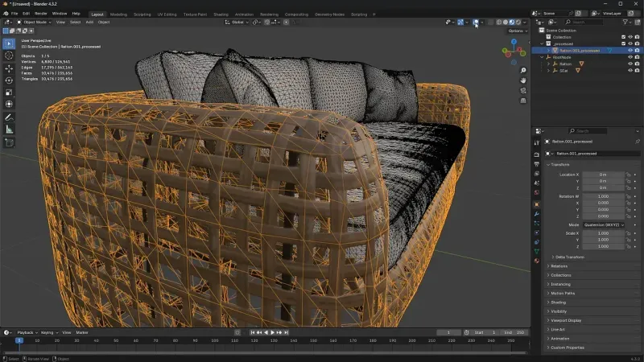Select the Measure tool
This screenshot has width=644, height=362.
[x=10, y=130]
